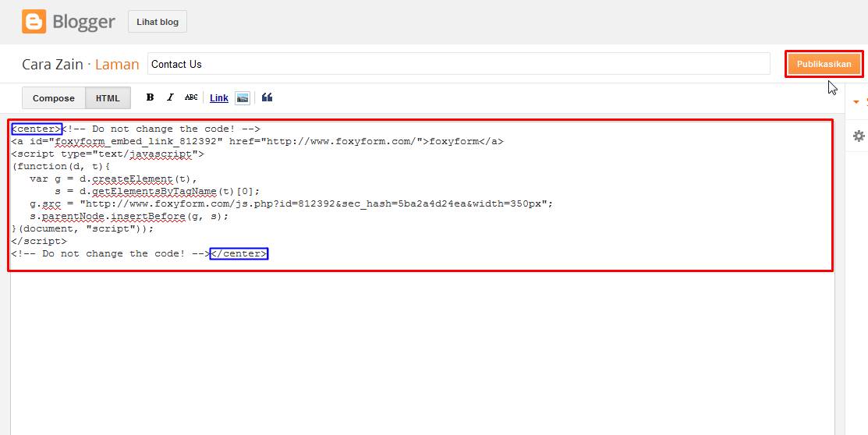
Task: Apply blockquote with the quote icon
Action: coord(267,97)
